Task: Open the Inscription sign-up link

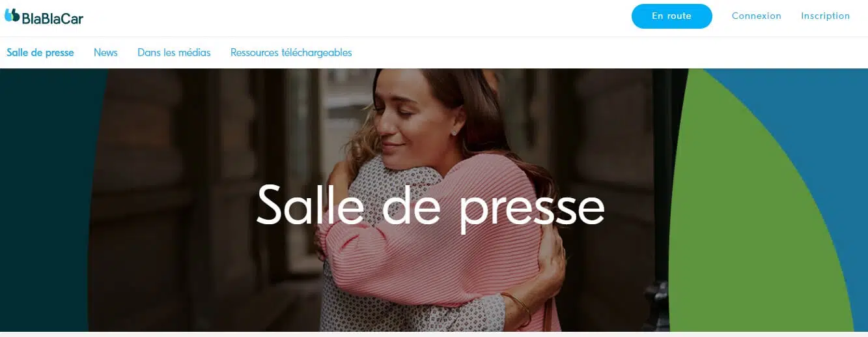Action: pos(825,16)
